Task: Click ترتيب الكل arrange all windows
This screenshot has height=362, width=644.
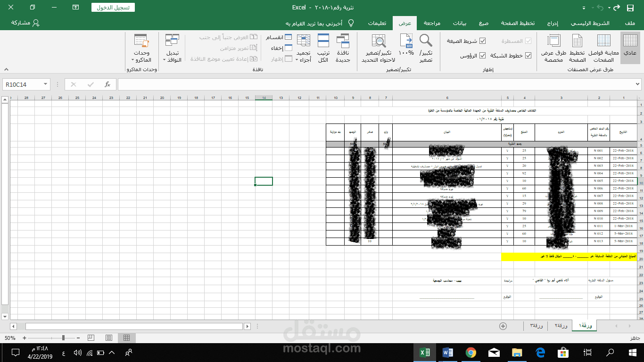Action: click(x=323, y=49)
